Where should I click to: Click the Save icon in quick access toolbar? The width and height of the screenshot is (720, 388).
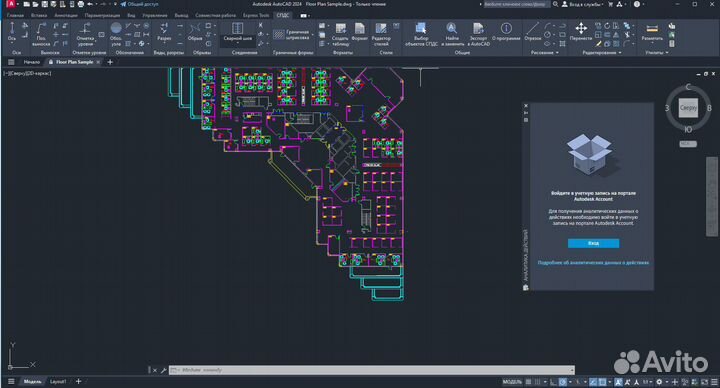45,4
